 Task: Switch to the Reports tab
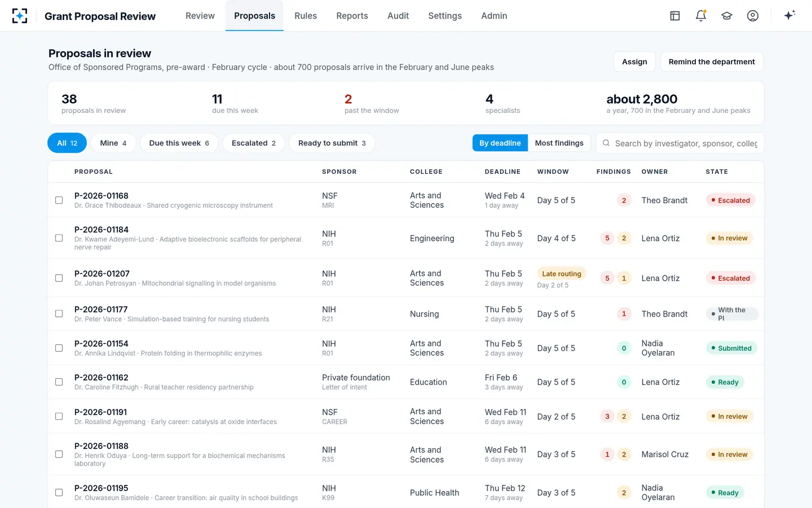pos(352,16)
